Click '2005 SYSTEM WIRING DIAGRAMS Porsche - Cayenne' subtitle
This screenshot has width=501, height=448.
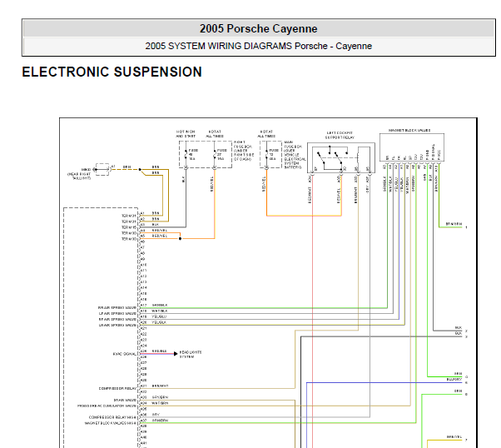pos(259,46)
